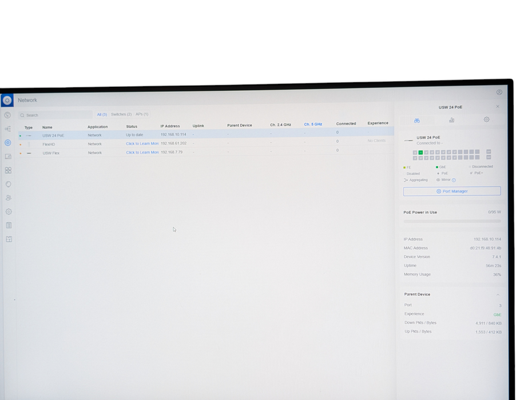Open the Dashboard icon in the sidebar
The height and width of the screenshot is (400, 532).
click(7, 115)
